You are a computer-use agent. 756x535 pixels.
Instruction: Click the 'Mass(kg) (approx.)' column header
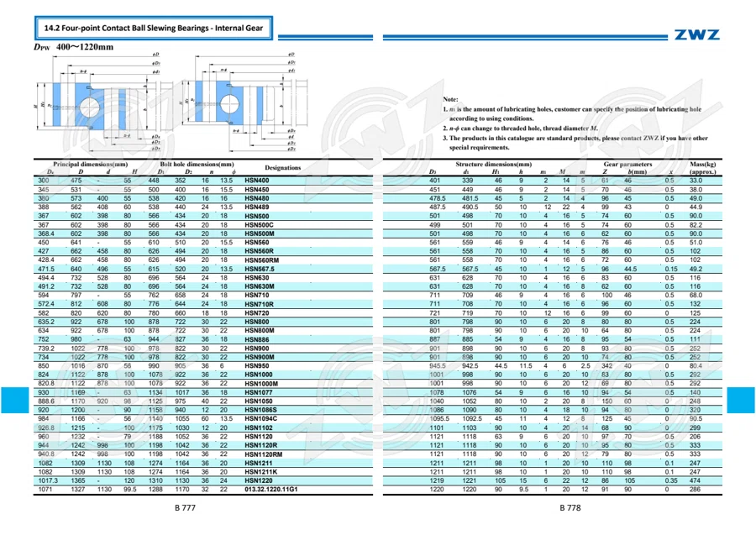703,168
